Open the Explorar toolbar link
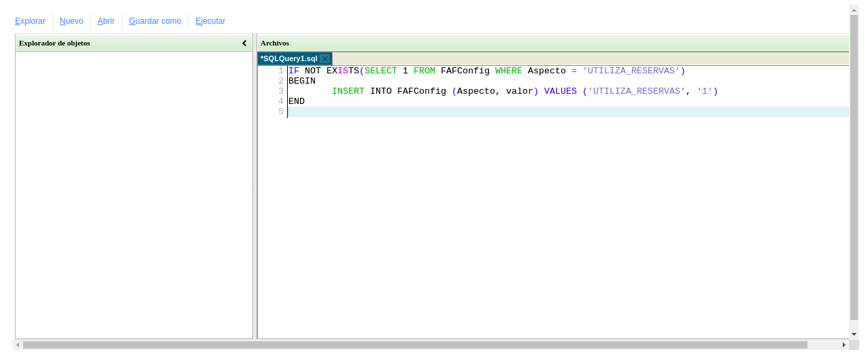Viewport: 868px width, 352px height. click(x=30, y=21)
